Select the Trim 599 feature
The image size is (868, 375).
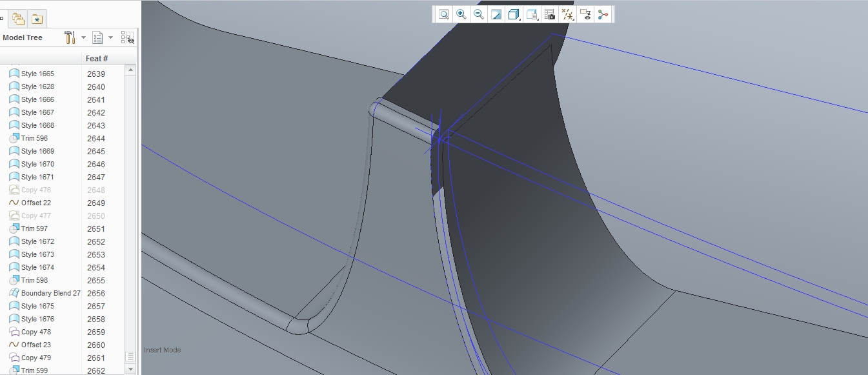click(34, 370)
